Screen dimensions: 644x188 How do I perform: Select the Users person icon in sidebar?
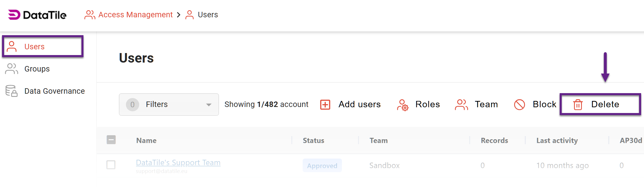coord(12,46)
